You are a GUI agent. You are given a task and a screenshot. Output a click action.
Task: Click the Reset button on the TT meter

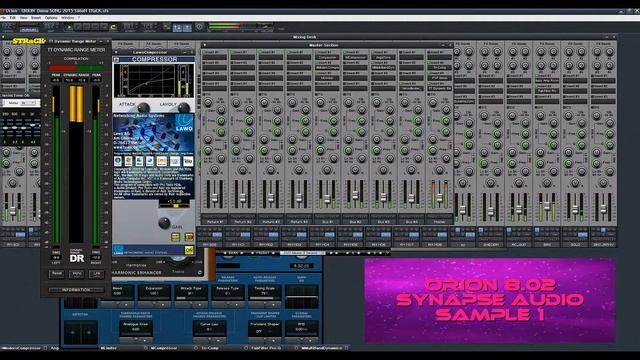tap(56, 274)
